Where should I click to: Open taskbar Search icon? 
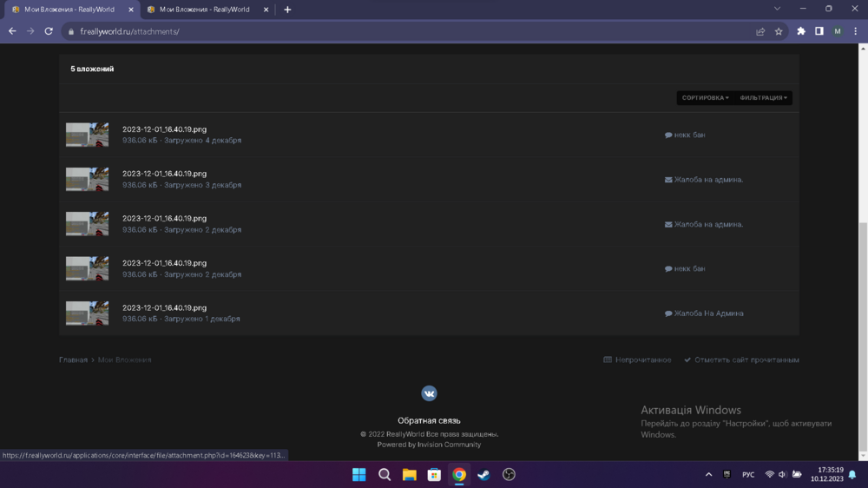385,475
